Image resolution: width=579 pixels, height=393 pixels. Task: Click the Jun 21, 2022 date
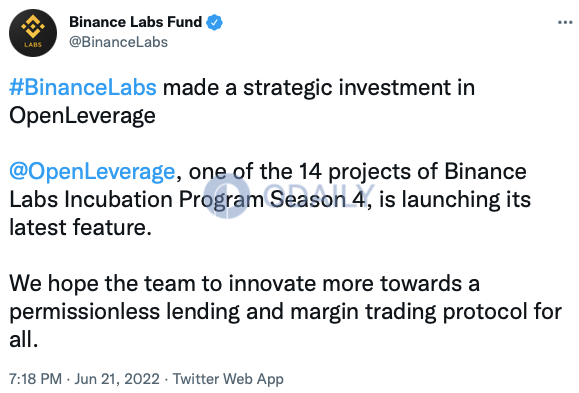click(x=117, y=379)
